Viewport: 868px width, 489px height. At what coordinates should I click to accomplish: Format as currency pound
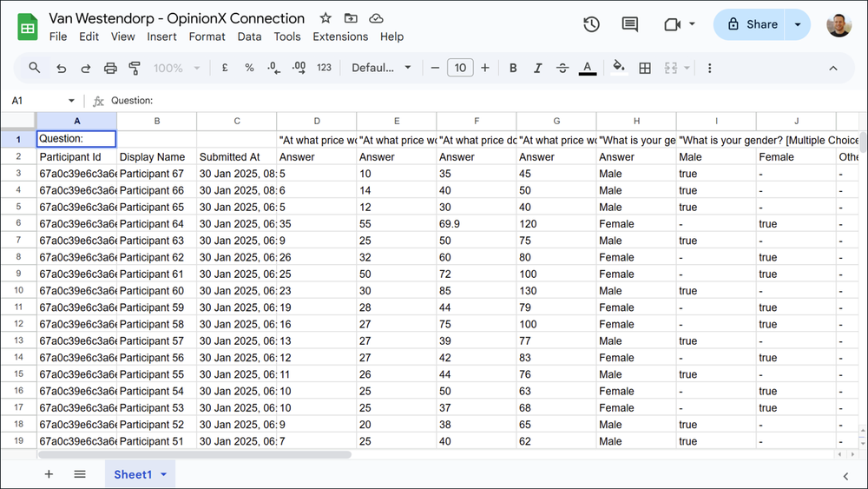[x=225, y=68]
